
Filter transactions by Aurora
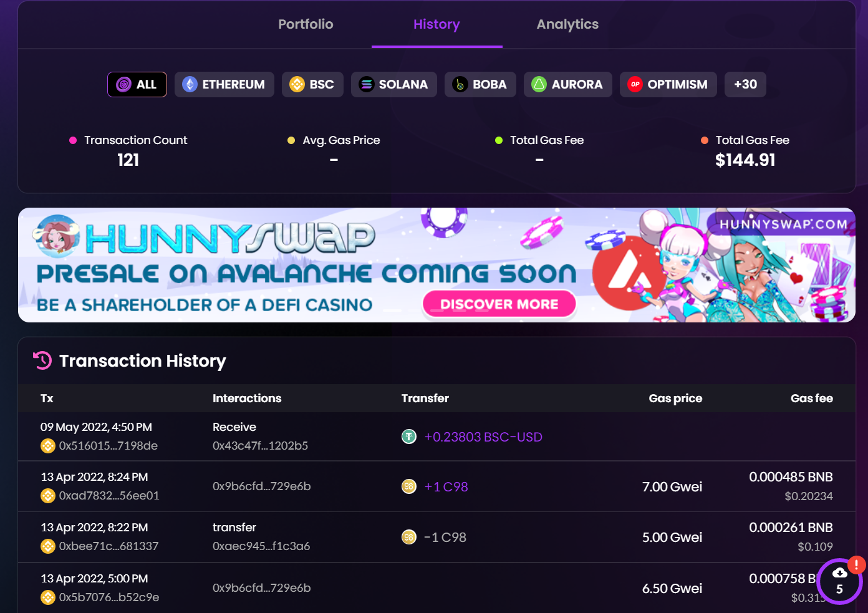coord(568,84)
